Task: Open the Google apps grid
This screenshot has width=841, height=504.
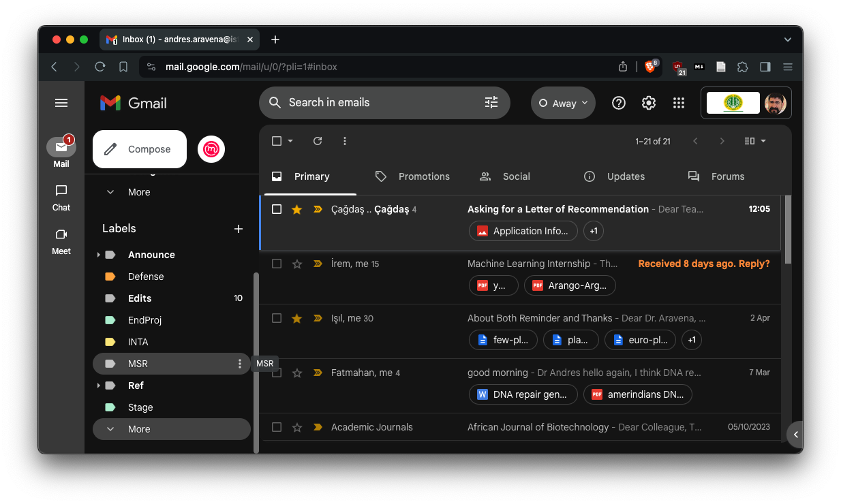Action: [x=678, y=103]
